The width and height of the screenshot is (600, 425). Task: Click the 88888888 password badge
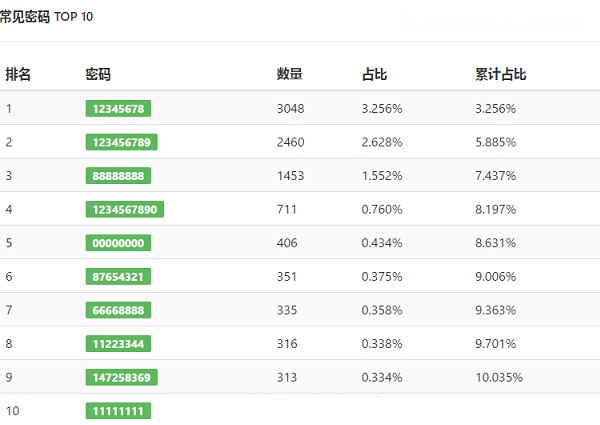click(x=118, y=176)
